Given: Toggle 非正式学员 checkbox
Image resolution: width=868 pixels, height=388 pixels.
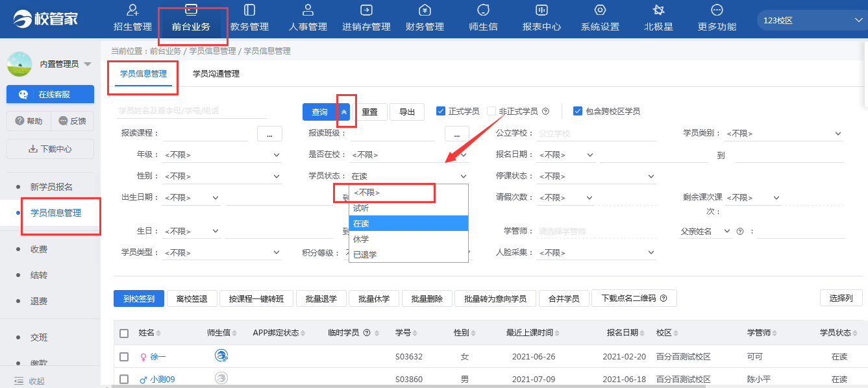Looking at the screenshot, I should coord(491,111).
